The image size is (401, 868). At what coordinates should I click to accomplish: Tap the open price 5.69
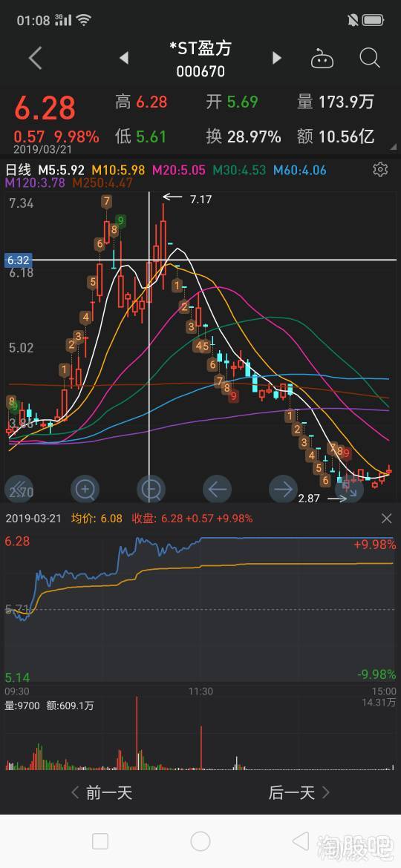coord(243,102)
